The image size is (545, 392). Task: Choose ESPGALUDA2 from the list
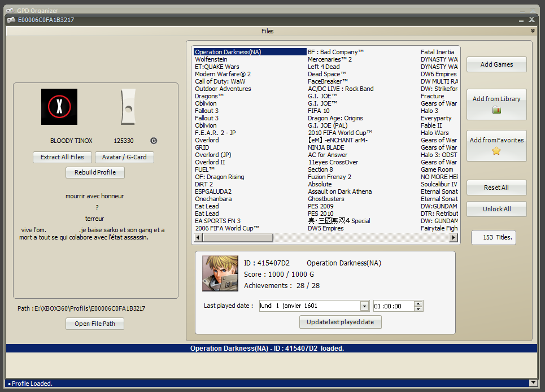click(213, 191)
